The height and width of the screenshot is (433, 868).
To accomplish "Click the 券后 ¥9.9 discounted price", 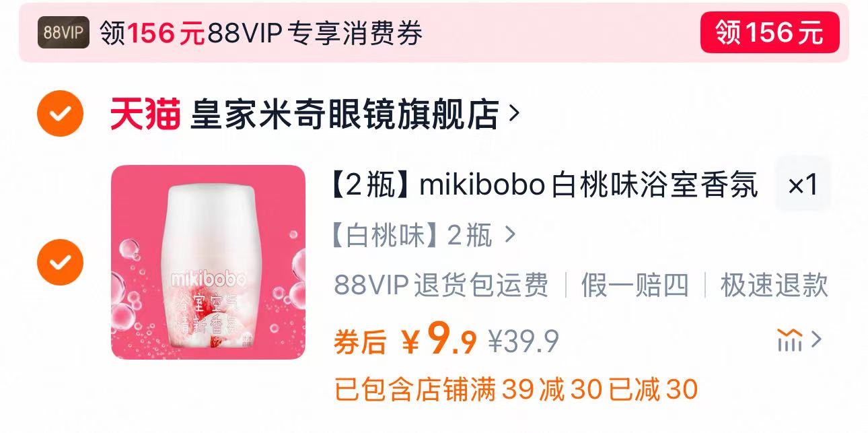I will tap(406, 341).
